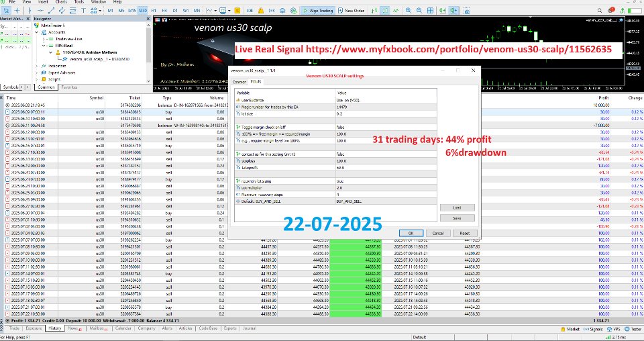Screen dimensions: 644x341
Task: Open the Help menu
Action: point(117,1)
